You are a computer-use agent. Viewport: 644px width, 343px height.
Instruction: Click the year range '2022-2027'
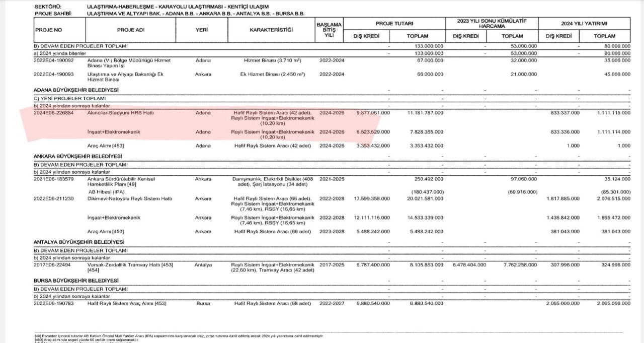coord(332,303)
